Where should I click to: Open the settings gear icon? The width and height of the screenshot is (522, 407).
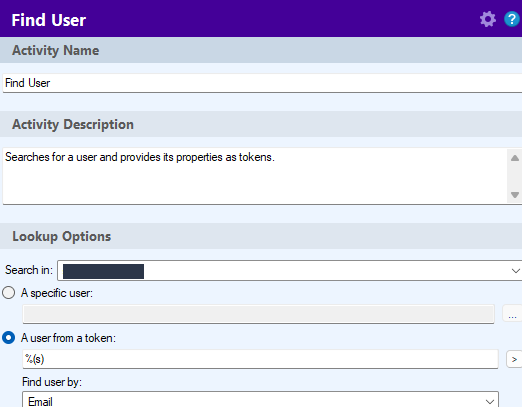coord(488,19)
